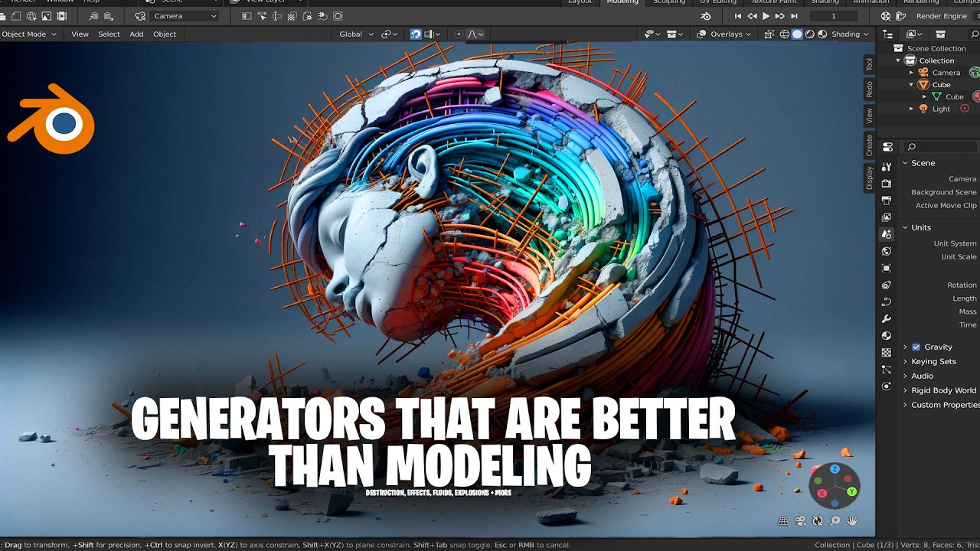
Task: Open the Object properties tab icon
Action: (887, 268)
